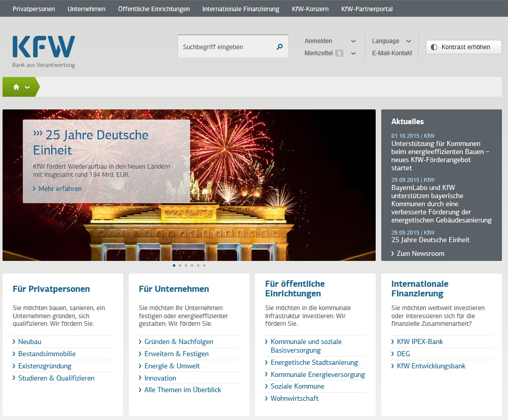Select the second carousel dot below the banner
The image size is (508, 420).
click(180, 265)
